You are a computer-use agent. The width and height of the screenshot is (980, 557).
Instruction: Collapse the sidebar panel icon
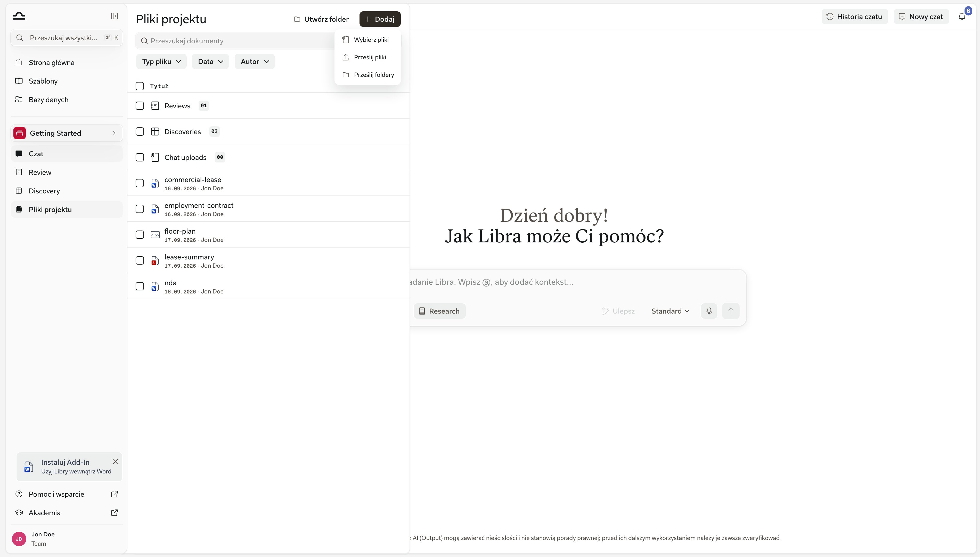114,16
